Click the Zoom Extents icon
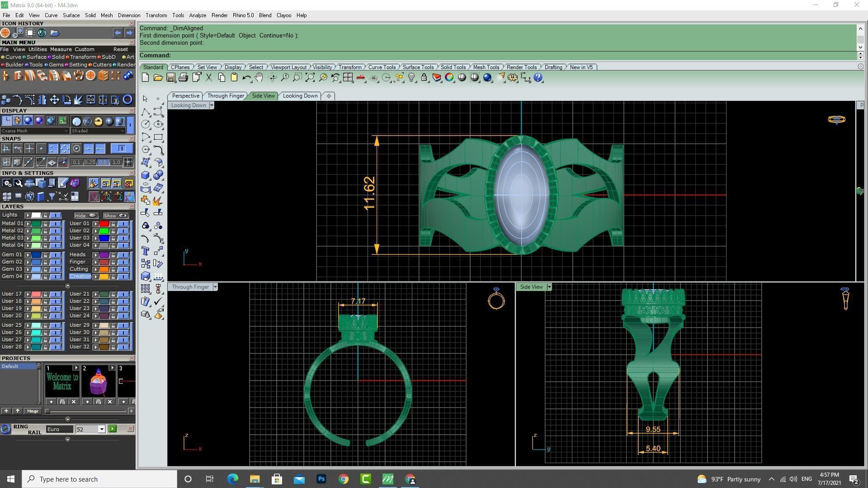 [x=310, y=78]
